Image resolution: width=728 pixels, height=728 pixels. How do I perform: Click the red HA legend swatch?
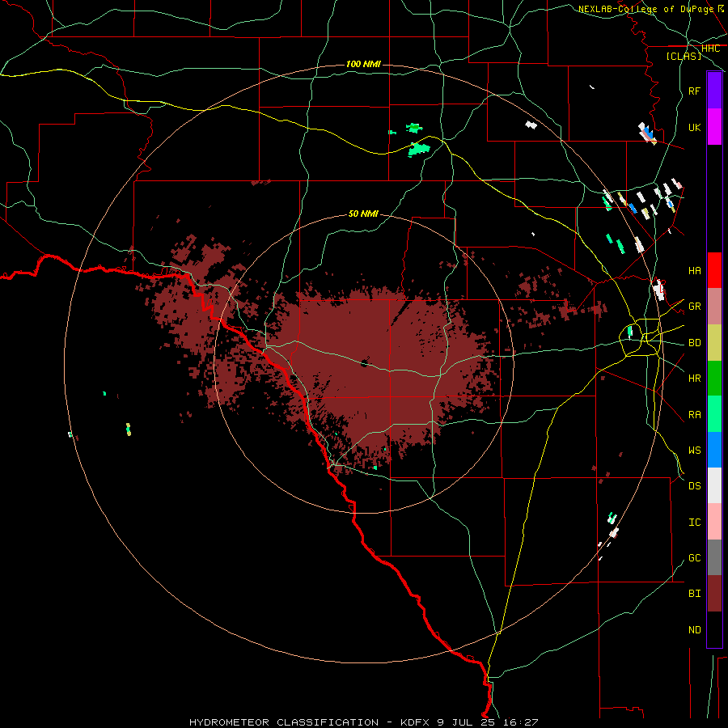[x=714, y=270]
